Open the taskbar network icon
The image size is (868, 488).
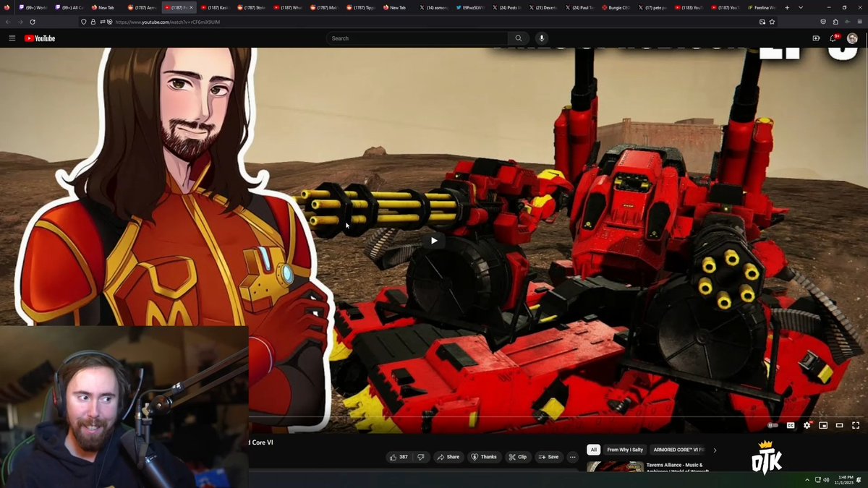point(817,479)
